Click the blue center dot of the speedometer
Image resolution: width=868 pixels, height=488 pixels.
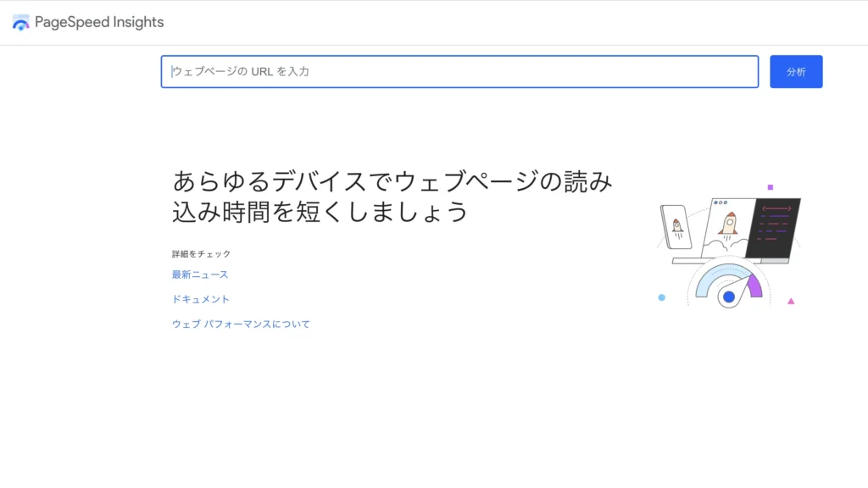728,297
